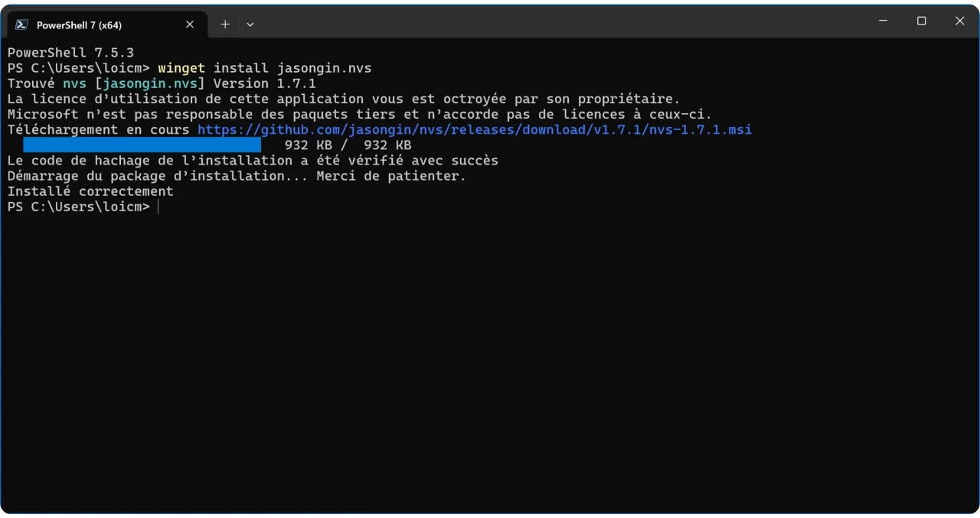980x518 pixels.
Task: Maximize the terminal window
Action: (x=922, y=21)
